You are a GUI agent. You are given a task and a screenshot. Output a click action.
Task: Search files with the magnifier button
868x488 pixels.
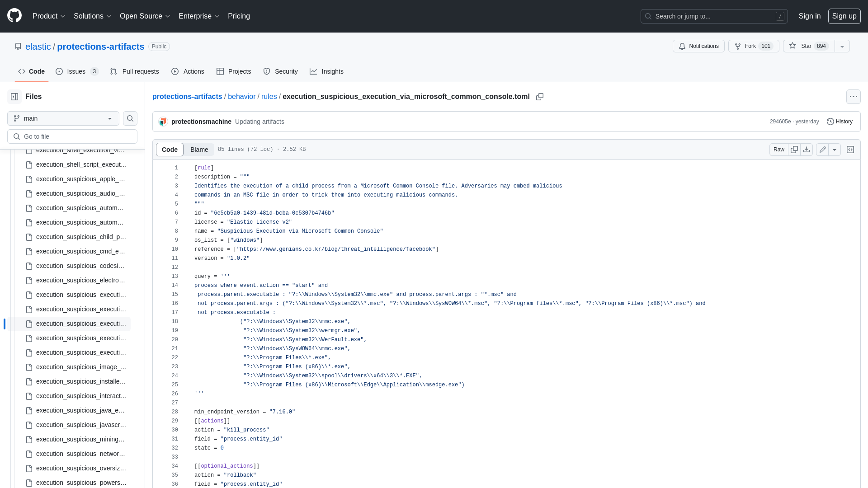[130, 118]
